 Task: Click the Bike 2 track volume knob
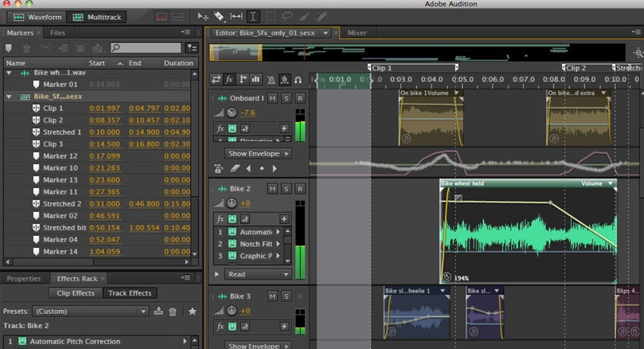(232, 203)
